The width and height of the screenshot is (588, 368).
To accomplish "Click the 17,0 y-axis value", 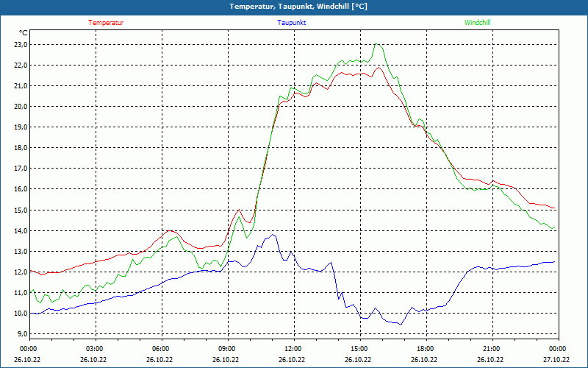I will [21, 169].
